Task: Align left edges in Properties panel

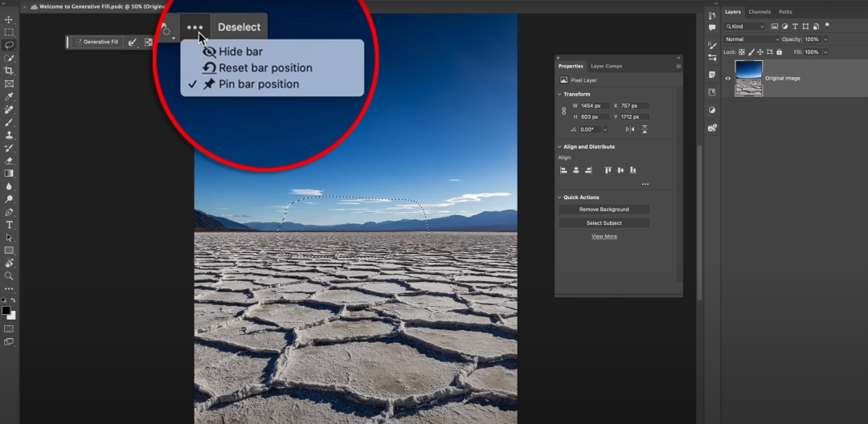Action: pos(563,170)
